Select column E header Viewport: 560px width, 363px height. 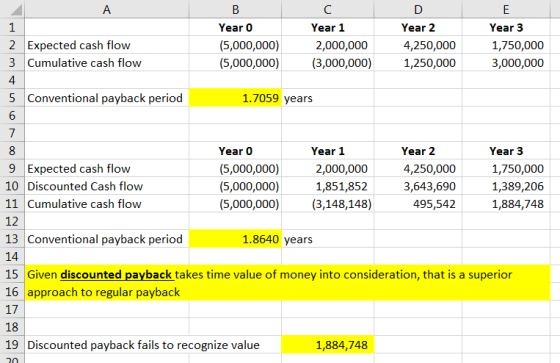click(x=506, y=9)
